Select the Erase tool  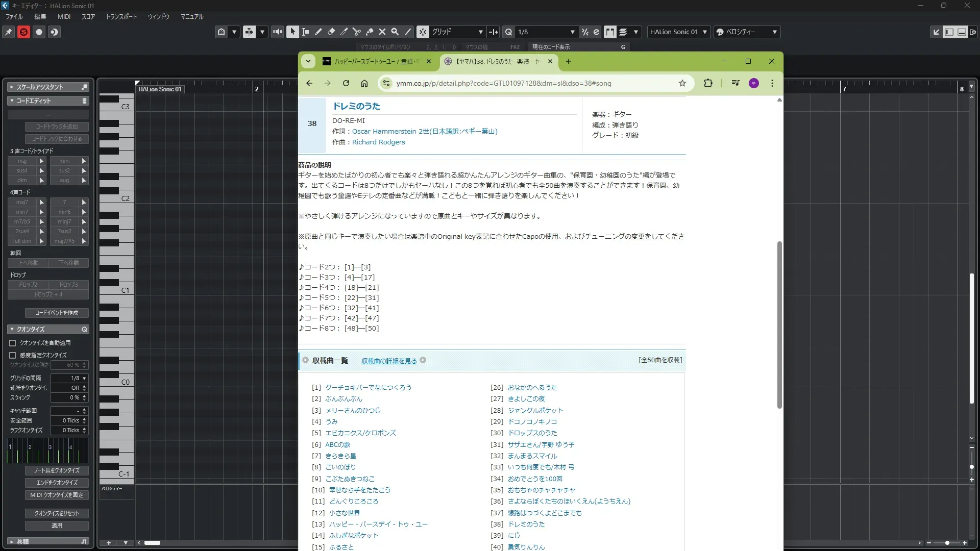[331, 32]
